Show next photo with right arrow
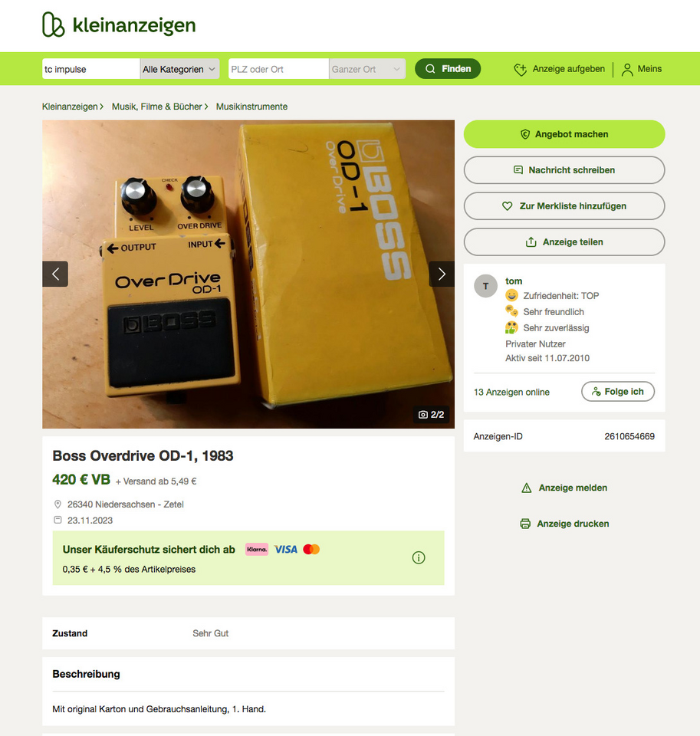The image size is (700, 736). click(x=442, y=274)
